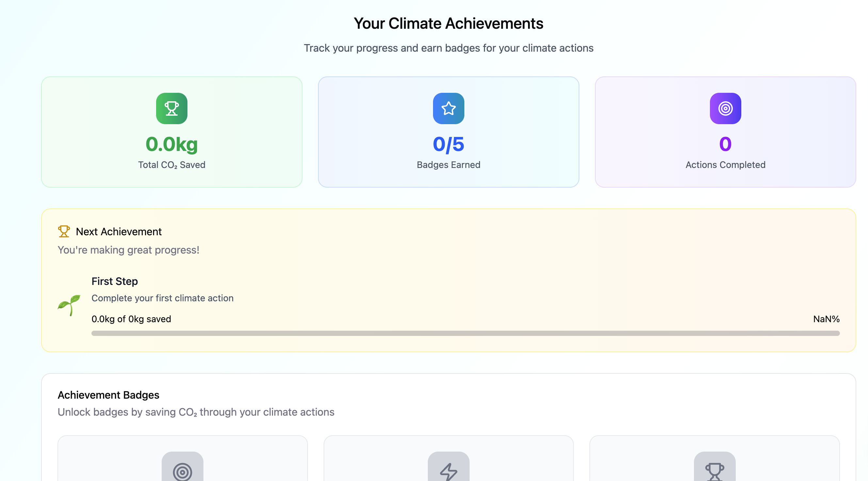
Task: Click the 0.0kg of 0kg saved label
Action: tap(131, 319)
